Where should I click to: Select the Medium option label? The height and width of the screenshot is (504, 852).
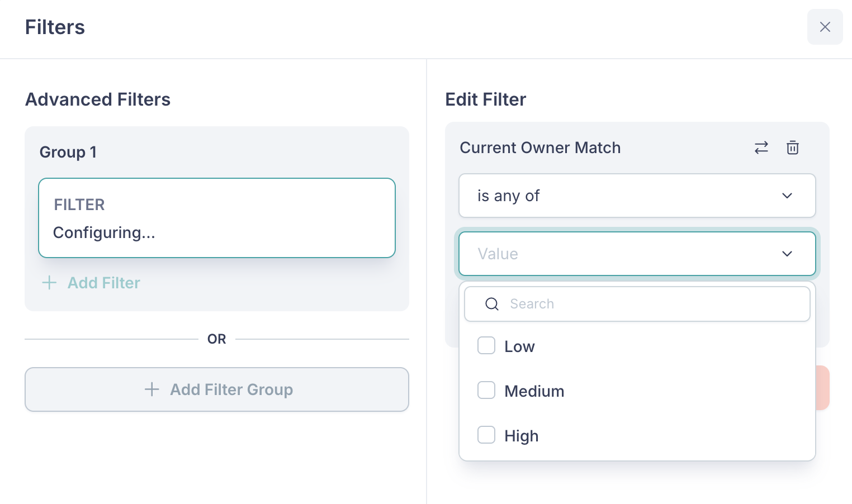tap(534, 391)
